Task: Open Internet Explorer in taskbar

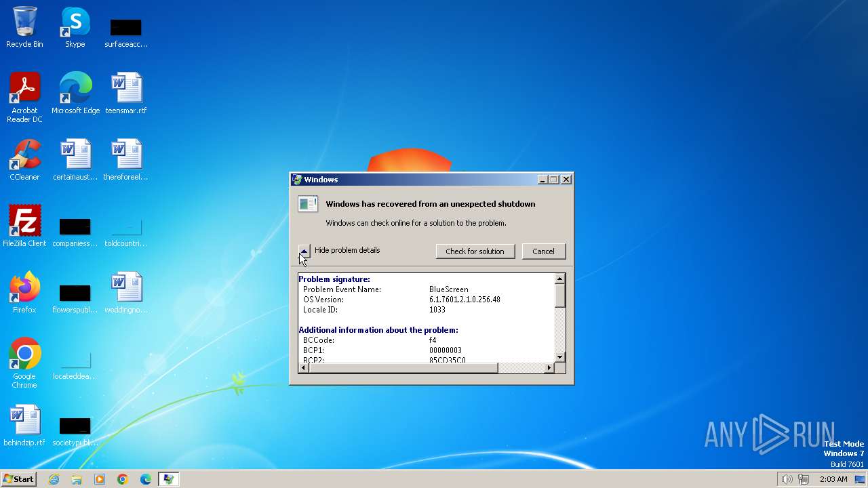Action: [x=54, y=479]
